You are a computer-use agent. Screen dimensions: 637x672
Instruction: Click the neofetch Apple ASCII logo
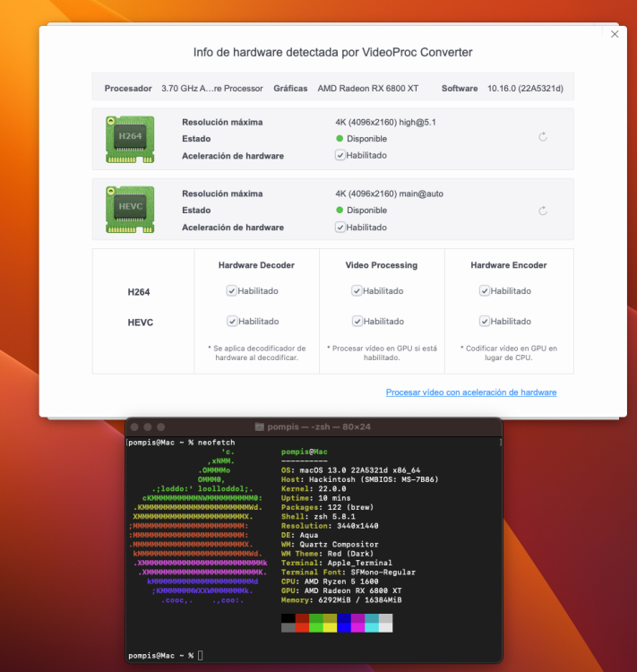[x=198, y=526]
